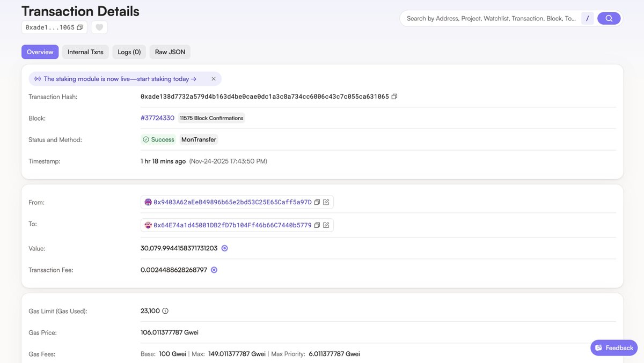Click the full transaction hash text
The image size is (644, 363).
point(265,97)
